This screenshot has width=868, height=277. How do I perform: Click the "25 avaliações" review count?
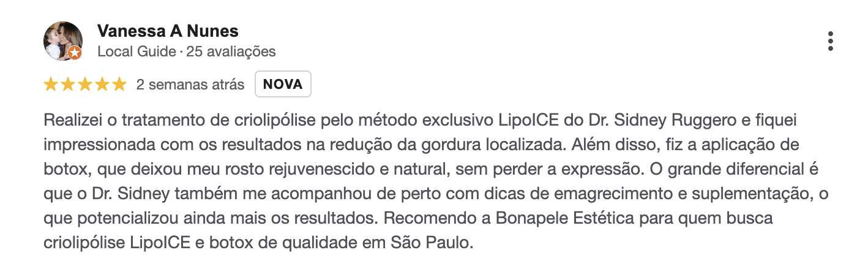[231, 51]
